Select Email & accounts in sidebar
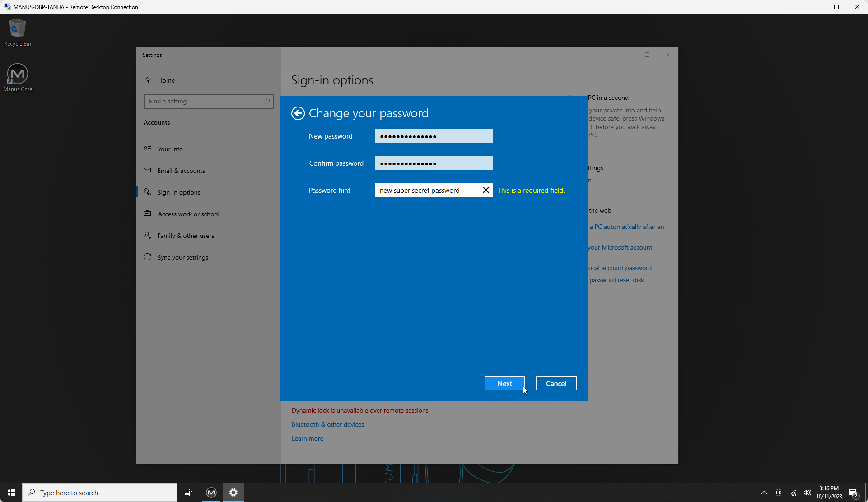This screenshot has height=502, width=868. [x=181, y=171]
